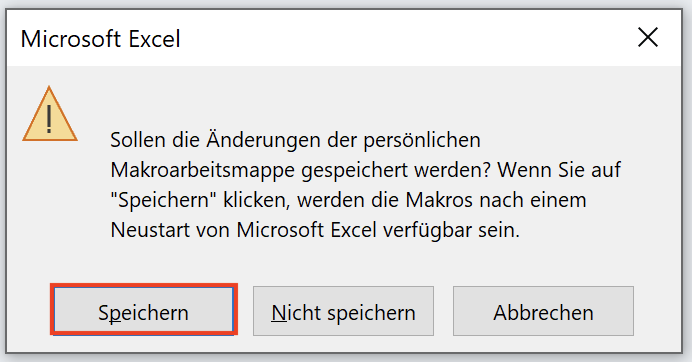The width and height of the screenshot is (692, 362).
Task: Cancel the dialog via Abbrechen
Action: (543, 311)
